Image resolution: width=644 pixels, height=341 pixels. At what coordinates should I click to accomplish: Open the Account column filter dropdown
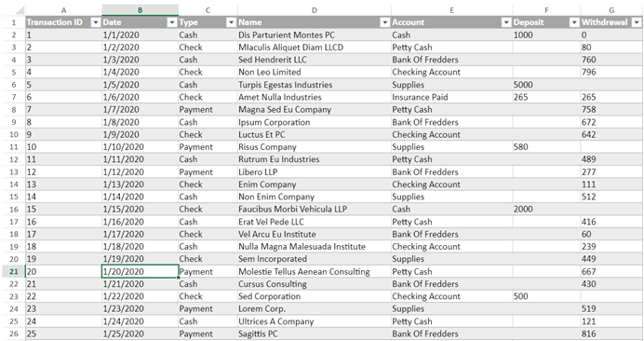click(x=506, y=22)
